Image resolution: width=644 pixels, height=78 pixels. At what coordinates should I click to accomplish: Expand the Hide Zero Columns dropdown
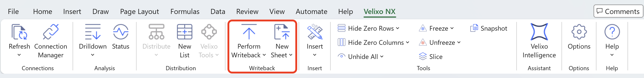coord(407,42)
